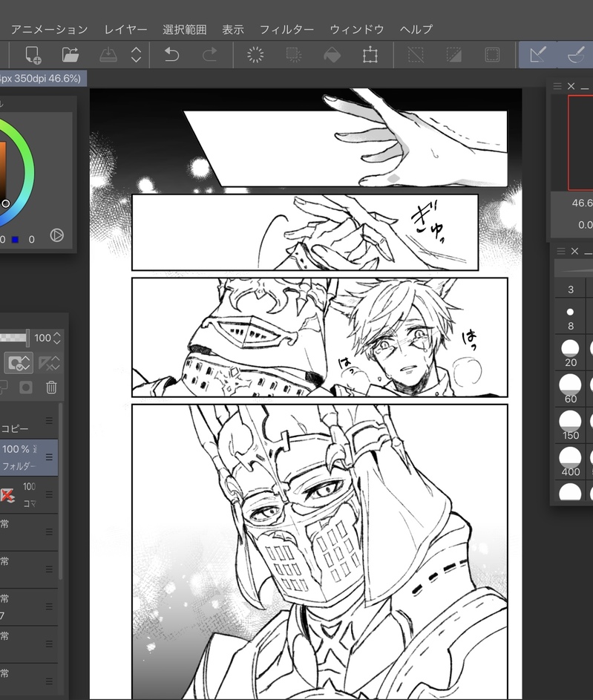The image size is (593, 700).
Task: Select the コピー layer row
Action: 28,421
